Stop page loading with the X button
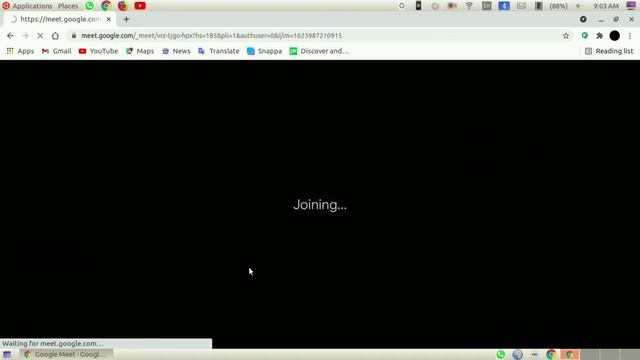The width and height of the screenshot is (640, 360). [x=40, y=36]
